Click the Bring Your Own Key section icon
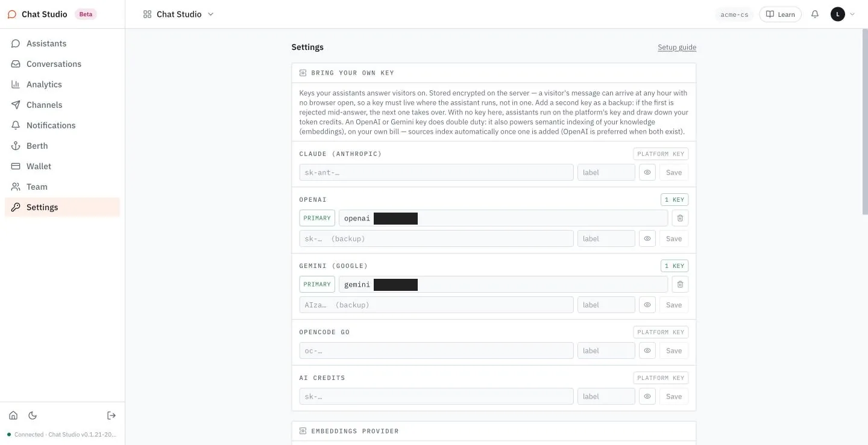Image resolution: width=868 pixels, height=445 pixels. [303, 73]
